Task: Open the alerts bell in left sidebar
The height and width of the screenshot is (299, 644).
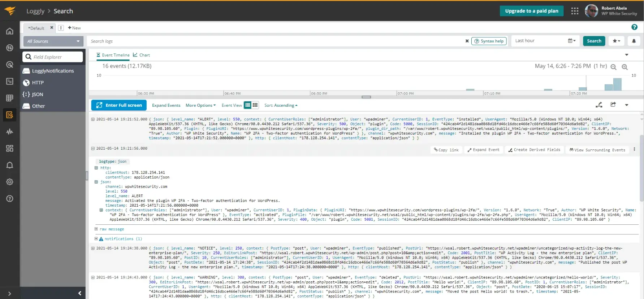Action: click(10, 165)
